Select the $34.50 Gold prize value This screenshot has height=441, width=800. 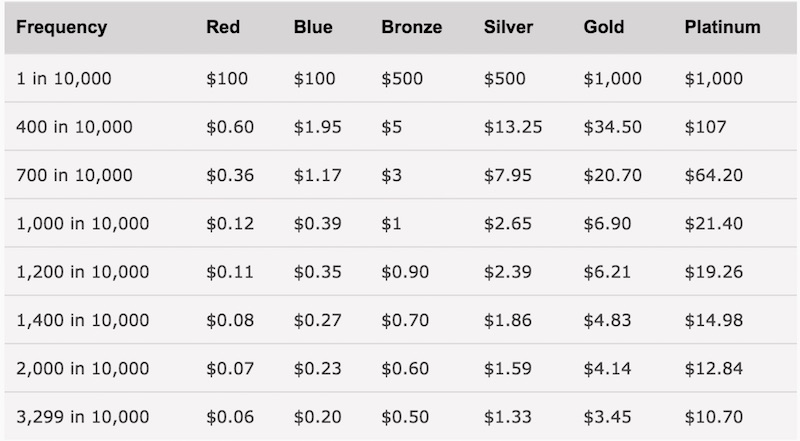pyautogui.click(x=612, y=127)
